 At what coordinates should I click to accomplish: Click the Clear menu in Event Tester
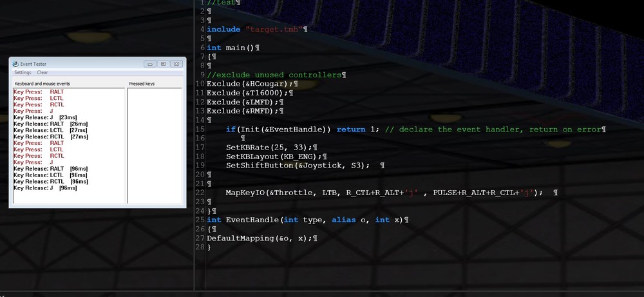(43, 72)
